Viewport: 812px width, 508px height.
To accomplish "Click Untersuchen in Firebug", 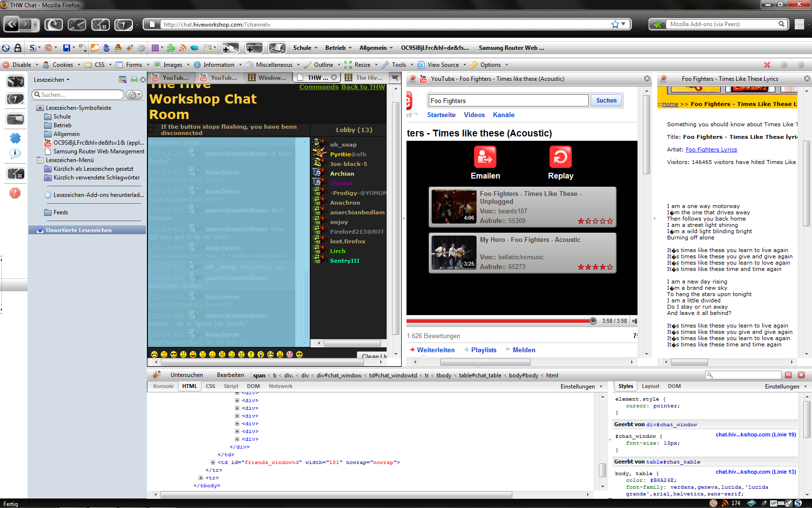I will point(187,375).
